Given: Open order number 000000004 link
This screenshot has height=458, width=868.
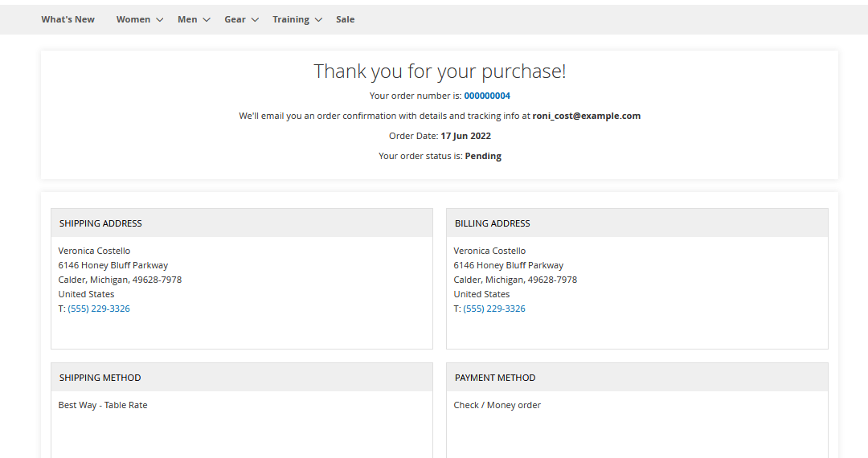Looking at the screenshot, I should coord(487,96).
